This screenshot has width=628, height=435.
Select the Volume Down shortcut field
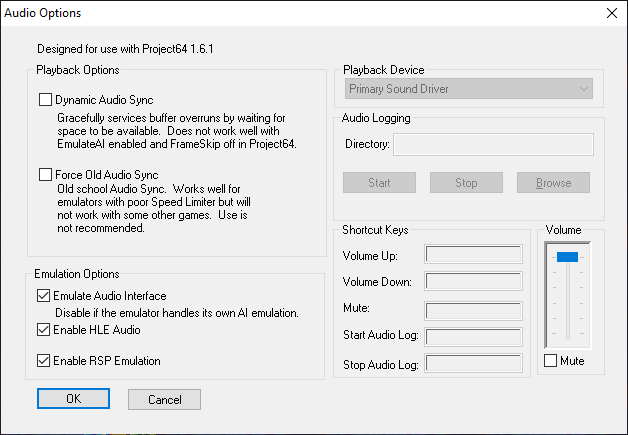tap(473, 282)
